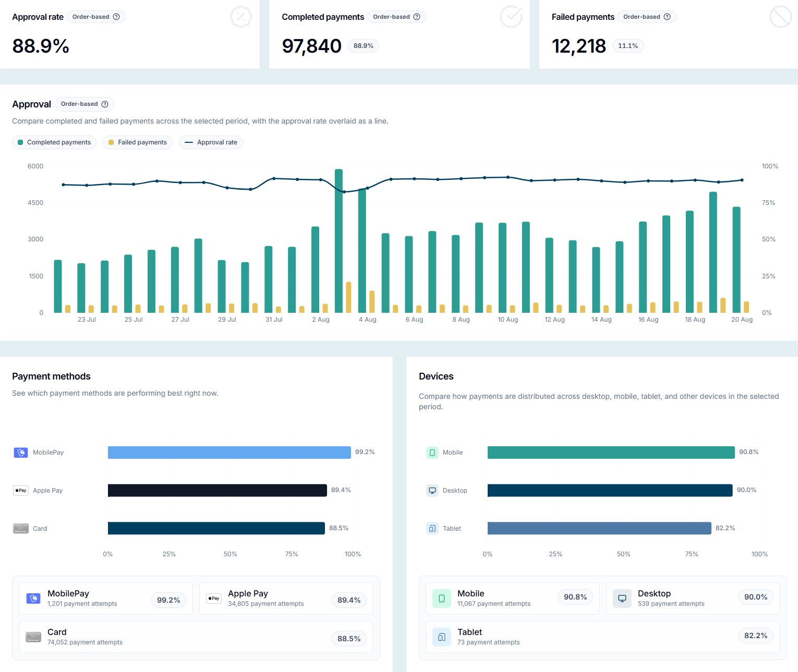This screenshot has height=672, width=798.
Task: Click the 97,840 completed payments figure
Action: (312, 46)
